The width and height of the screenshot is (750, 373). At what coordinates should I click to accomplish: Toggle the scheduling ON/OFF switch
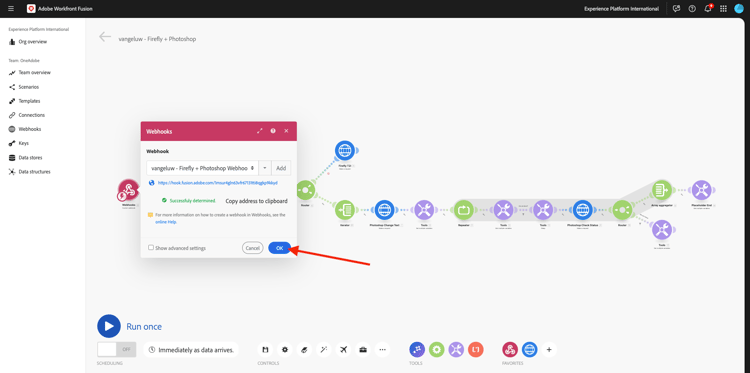[x=117, y=349]
